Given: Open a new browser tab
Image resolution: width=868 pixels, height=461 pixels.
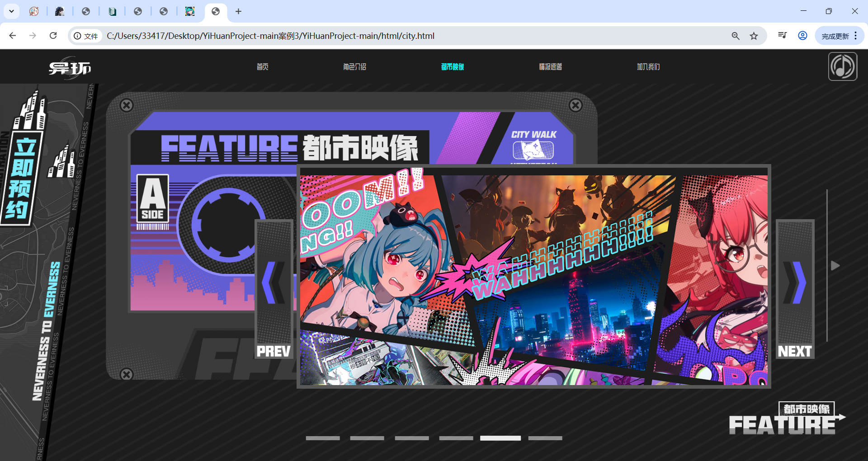Looking at the screenshot, I should click(x=238, y=11).
